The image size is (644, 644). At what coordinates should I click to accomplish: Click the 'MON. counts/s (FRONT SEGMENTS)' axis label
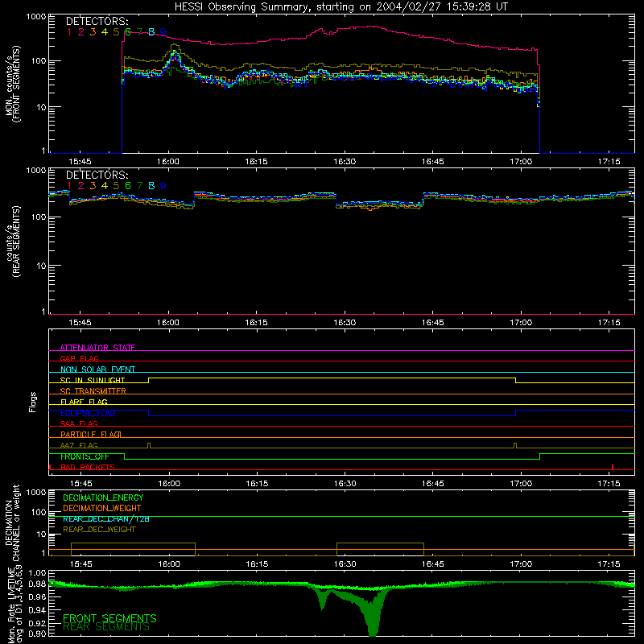[13, 84]
